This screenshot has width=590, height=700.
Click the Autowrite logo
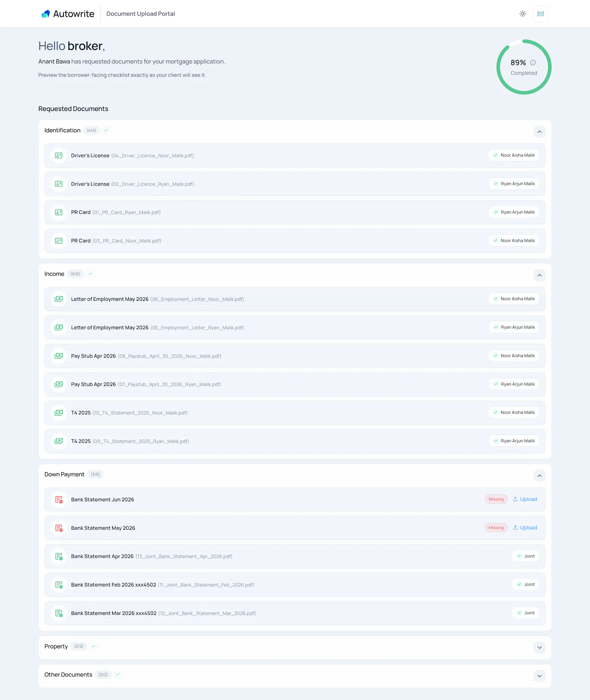tap(68, 14)
